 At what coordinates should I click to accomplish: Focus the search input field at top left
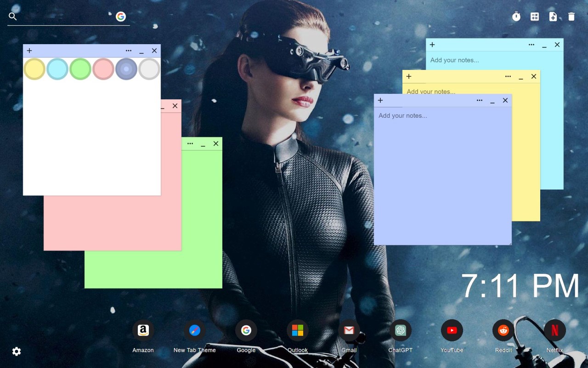(x=67, y=17)
